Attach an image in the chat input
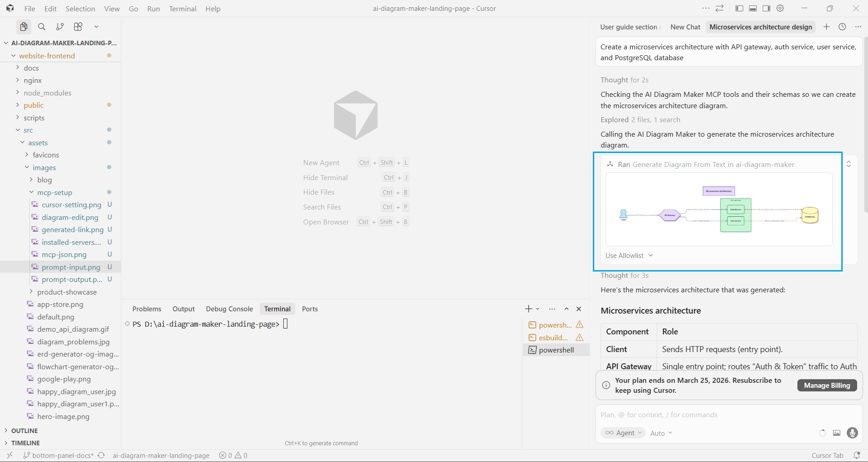The width and height of the screenshot is (868, 462). pos(836,433)
